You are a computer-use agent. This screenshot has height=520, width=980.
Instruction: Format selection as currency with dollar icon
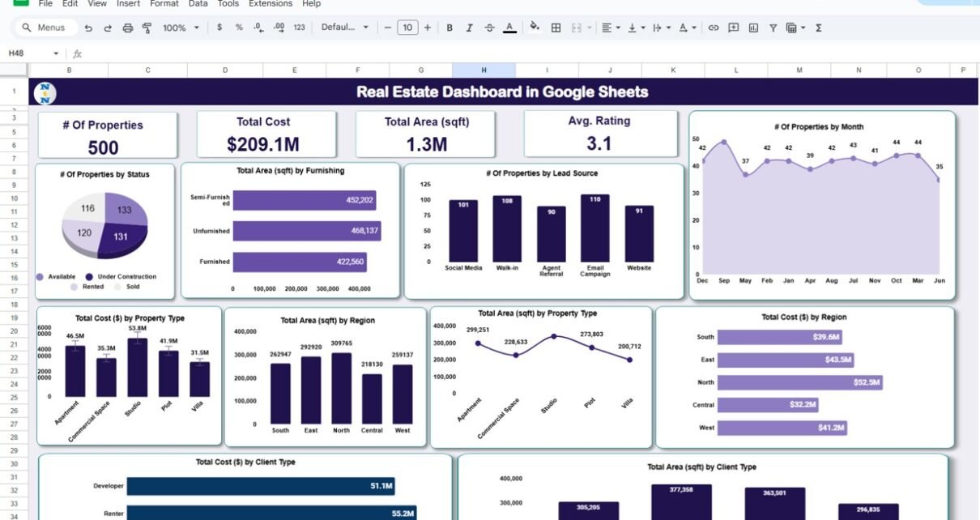[219, 28]
